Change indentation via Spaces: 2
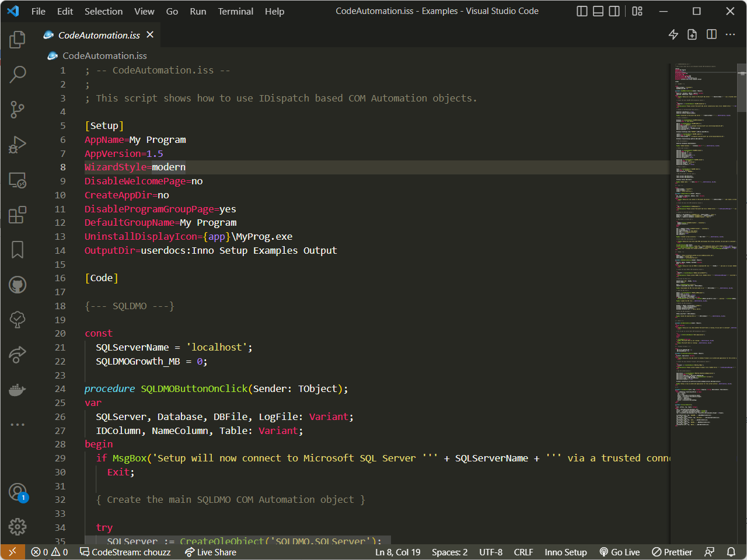747x560 pixels. 449,552
